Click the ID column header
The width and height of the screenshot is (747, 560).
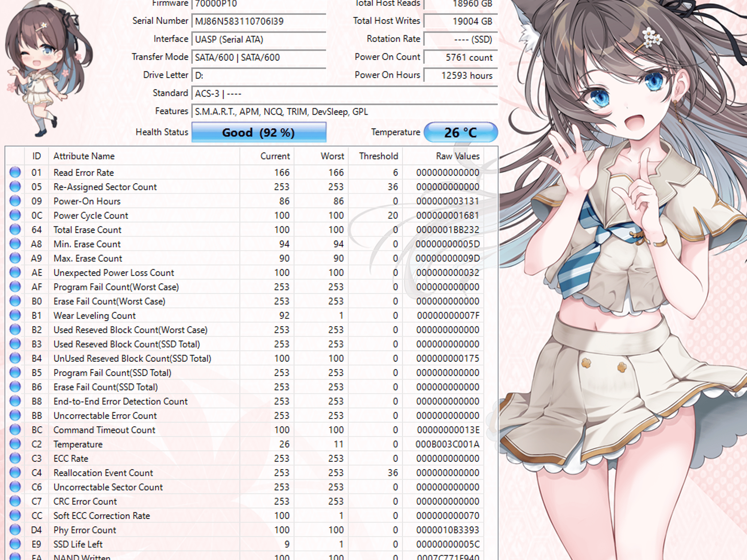click(x=36, y=156)
